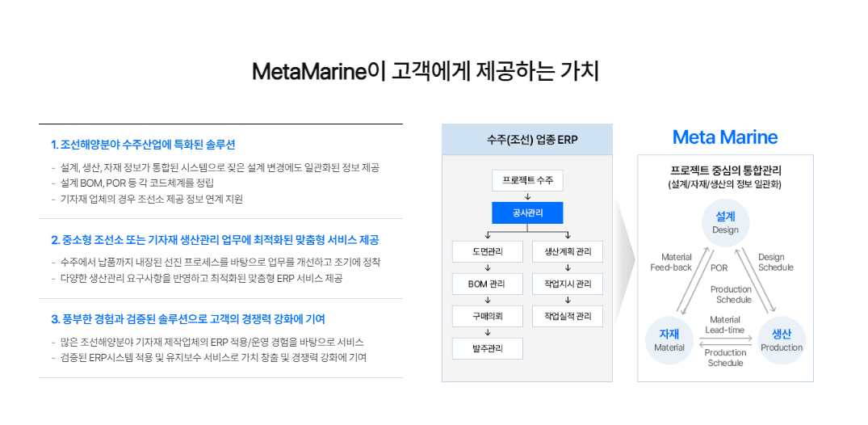Open heading 1 조선해양분야 수주산업에 특화된 솔루션

pos(143,145)
